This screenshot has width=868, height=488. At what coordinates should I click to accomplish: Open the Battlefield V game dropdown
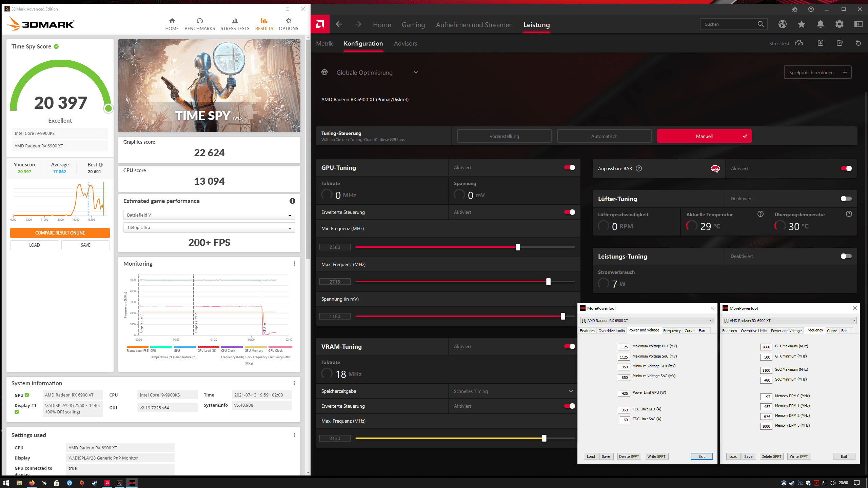pos(209,215)
